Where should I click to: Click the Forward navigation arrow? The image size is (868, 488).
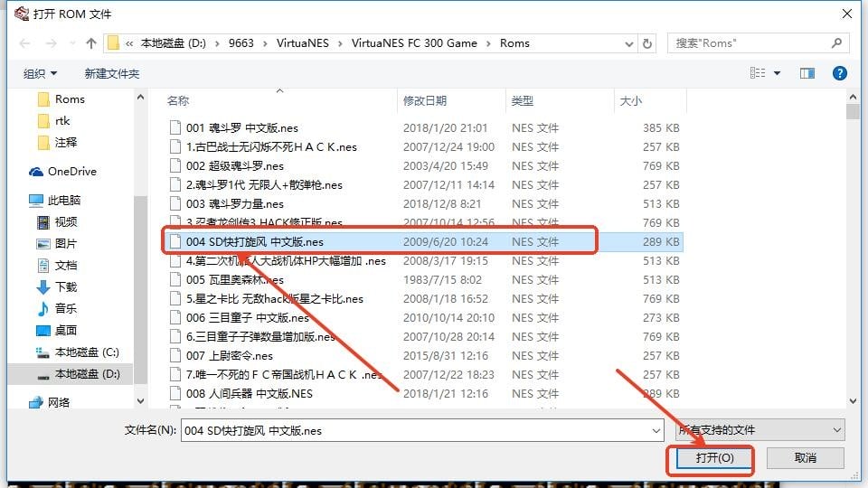[51, 43]
